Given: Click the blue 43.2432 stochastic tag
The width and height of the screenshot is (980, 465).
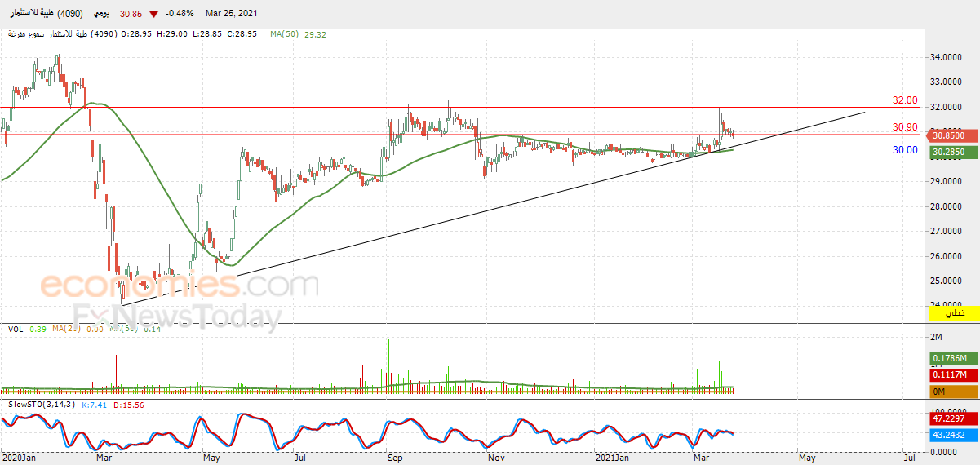Looking at the screenshot, I should [x=951, y=435].
